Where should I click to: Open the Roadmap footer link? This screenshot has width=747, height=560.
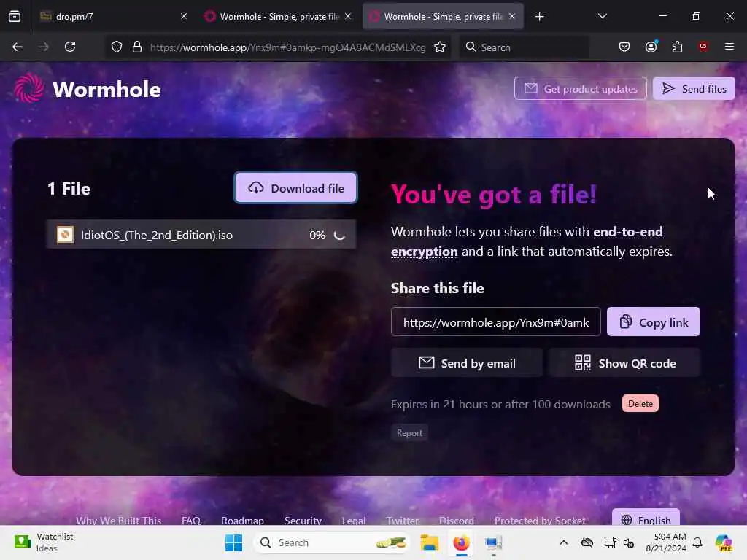pyautogui.click(x=242, y=521)
